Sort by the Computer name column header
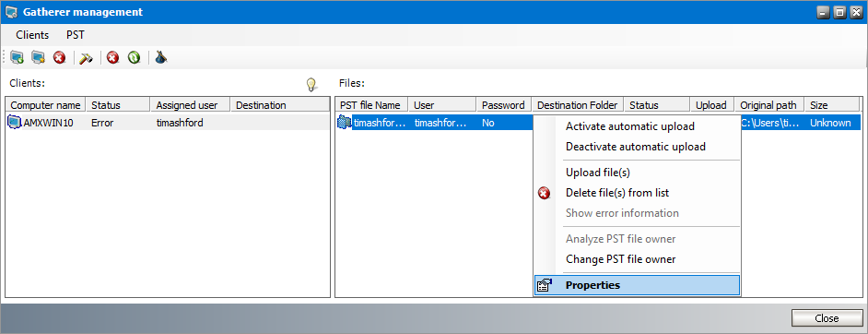 click(x=46, y=105)
